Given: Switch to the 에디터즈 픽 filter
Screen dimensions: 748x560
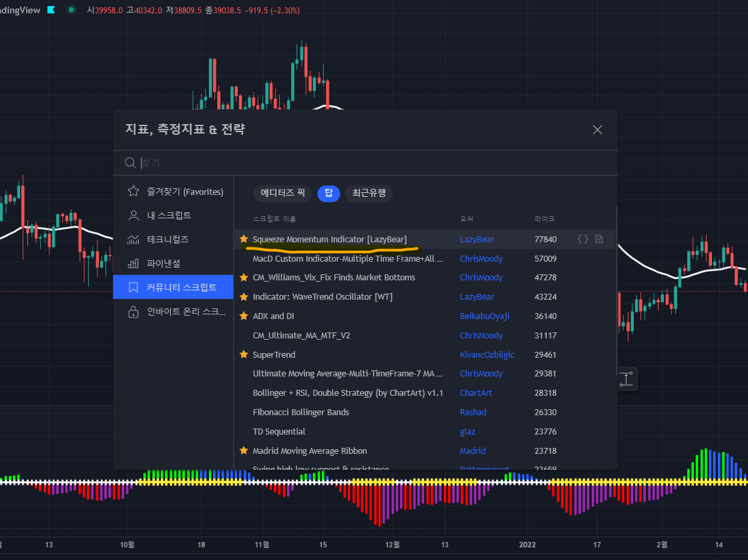Looking at the screenshot, I should click(x=282, y=193).
